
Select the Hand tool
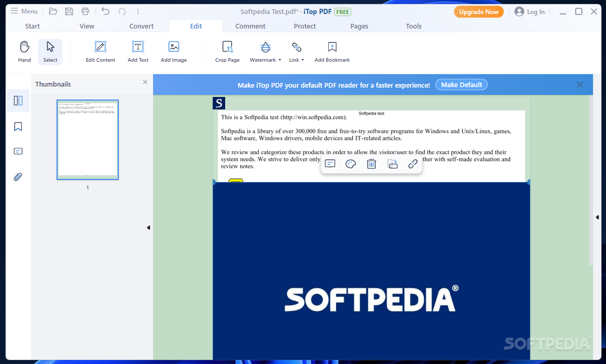pyautogui.click(x=24, y=51)
